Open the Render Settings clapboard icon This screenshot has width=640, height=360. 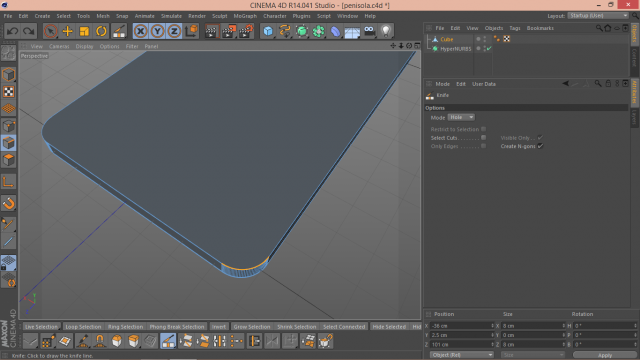click(246, 31)
